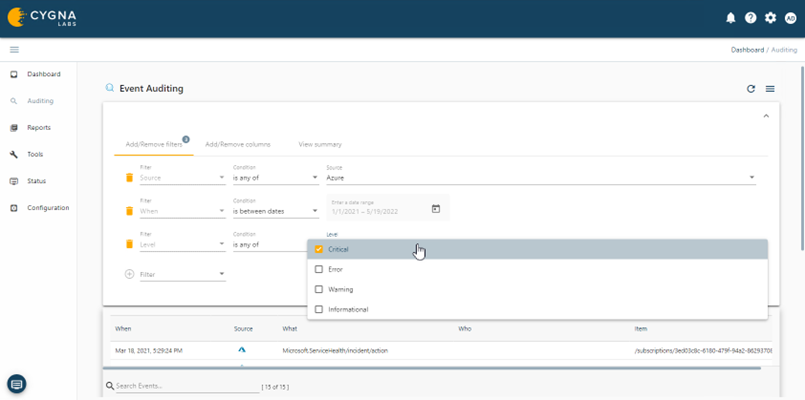
Task: Switch to Add/Remove columns tab
Action: point(238,145)
